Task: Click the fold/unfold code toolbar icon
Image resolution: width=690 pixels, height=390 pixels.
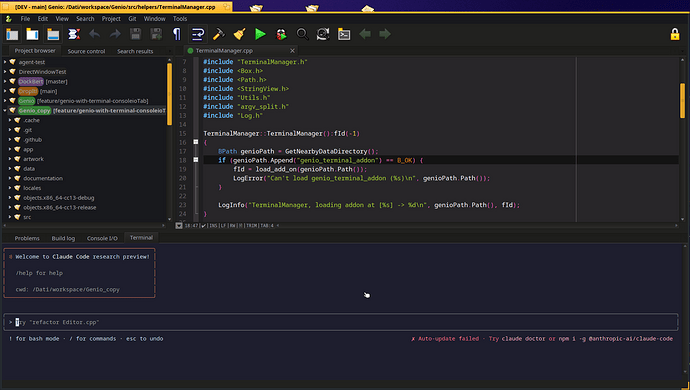Action: pyautogui.click(x=74, y=34)
